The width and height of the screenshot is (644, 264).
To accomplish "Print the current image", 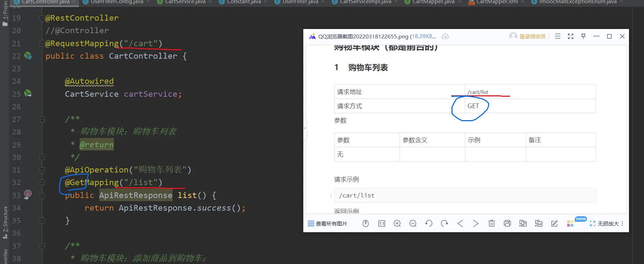I will click(x=507, y=223).
